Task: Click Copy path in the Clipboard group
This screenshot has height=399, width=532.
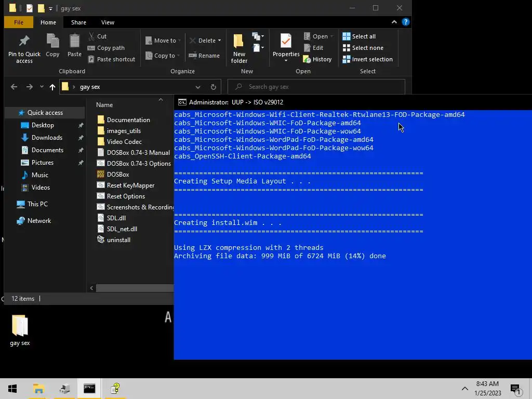Action: (x=106, y=48)
